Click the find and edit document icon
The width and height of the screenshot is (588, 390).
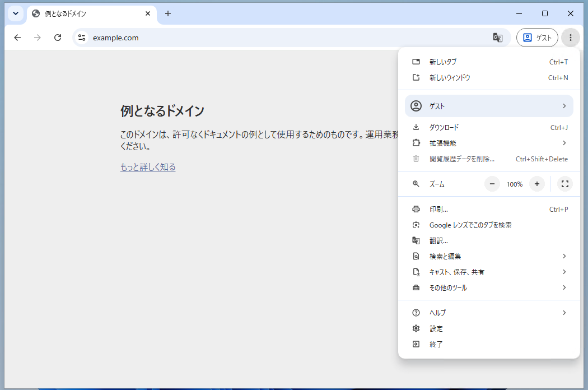tap(416, 256)
